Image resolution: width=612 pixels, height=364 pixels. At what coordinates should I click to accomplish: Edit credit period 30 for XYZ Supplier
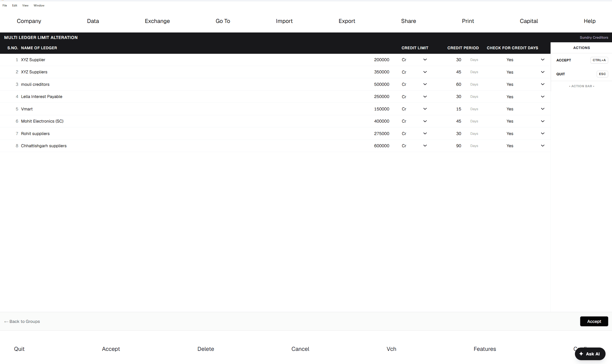[x=458, y=60]
